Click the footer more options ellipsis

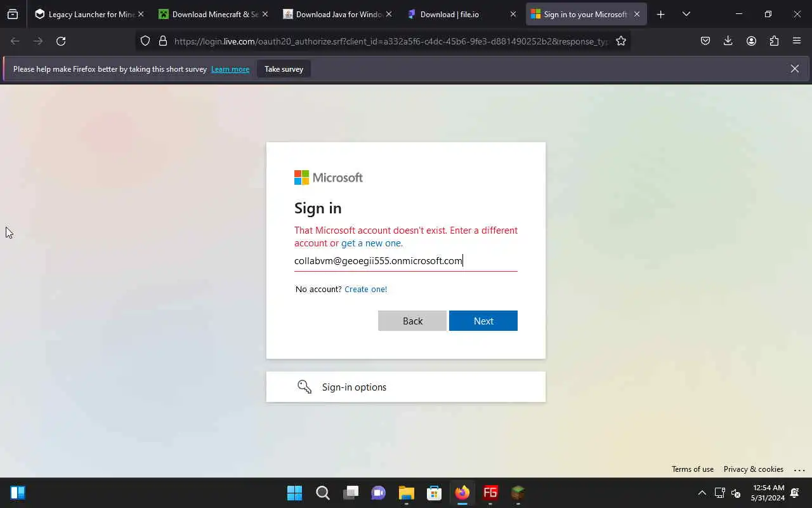(x=799, y=470)
